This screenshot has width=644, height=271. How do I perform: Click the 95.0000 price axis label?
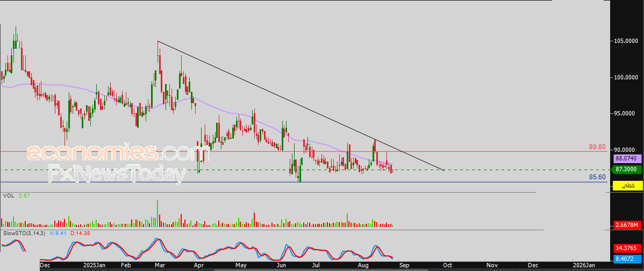627,114
